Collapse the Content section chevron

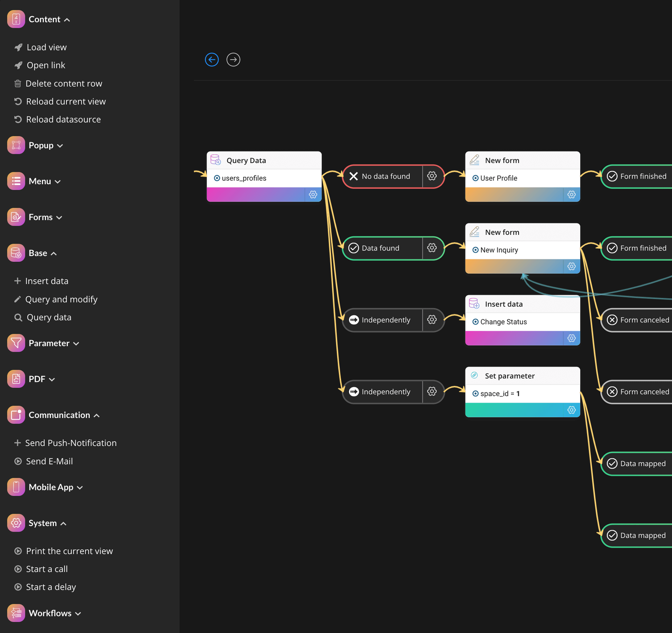(67, 20)
